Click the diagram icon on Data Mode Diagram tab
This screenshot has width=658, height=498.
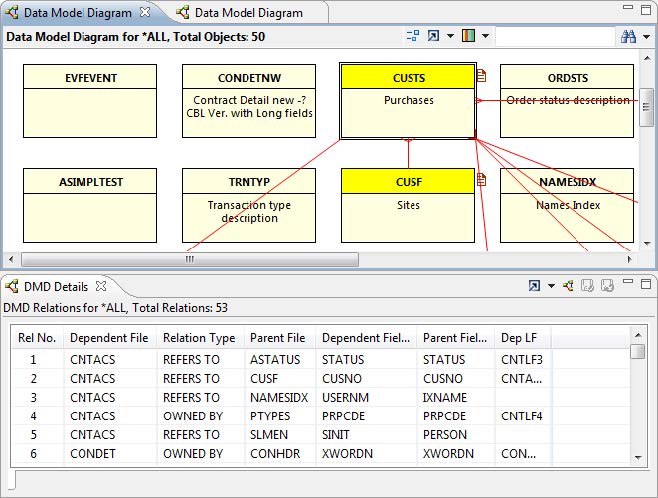pos(12,13)
